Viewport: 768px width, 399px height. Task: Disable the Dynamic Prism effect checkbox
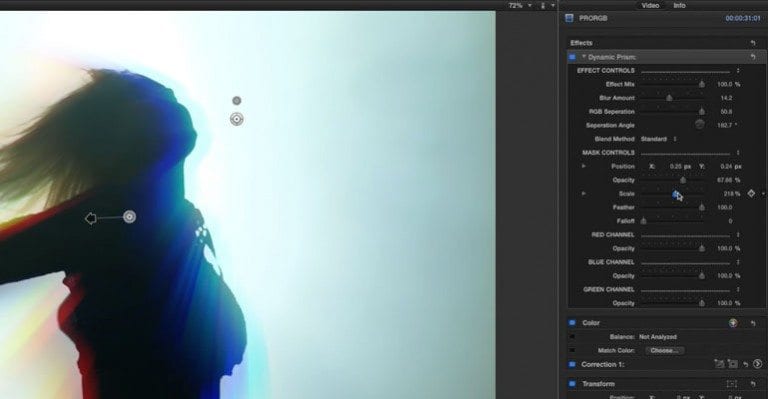click(x=572, y=57)
